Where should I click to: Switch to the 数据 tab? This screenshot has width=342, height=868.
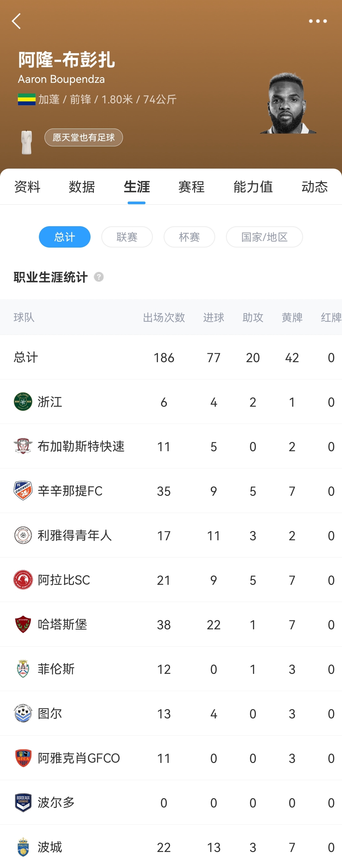[x=82, y=187]
